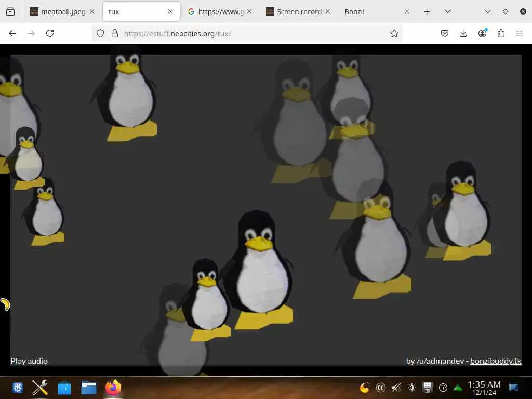This screenshot has width=532, height=399.
Task: Go back to the previous page
Action: coord(12,33)
